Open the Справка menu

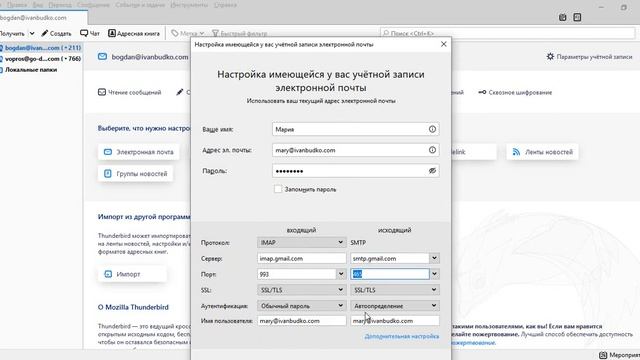(x=225, y=5)
